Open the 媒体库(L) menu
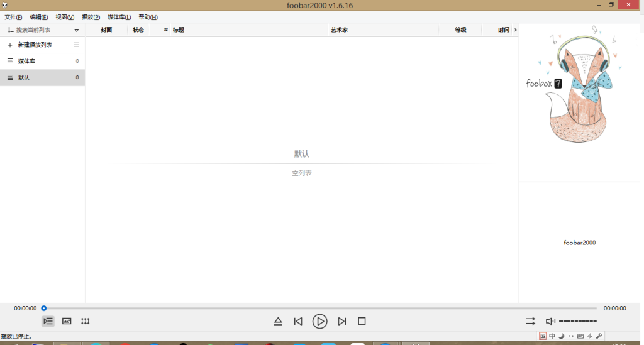This screenshot has width=644, height=345. point(119,17)
